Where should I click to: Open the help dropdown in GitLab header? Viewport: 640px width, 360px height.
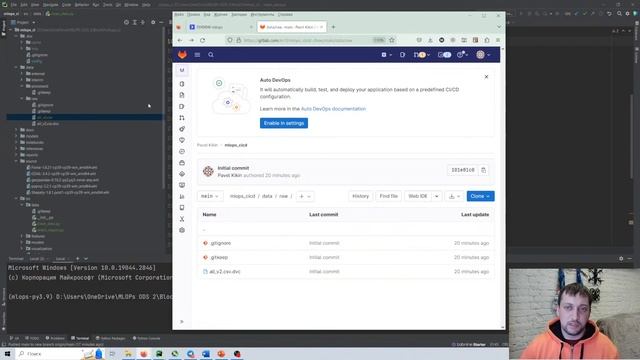pos(462,55)
